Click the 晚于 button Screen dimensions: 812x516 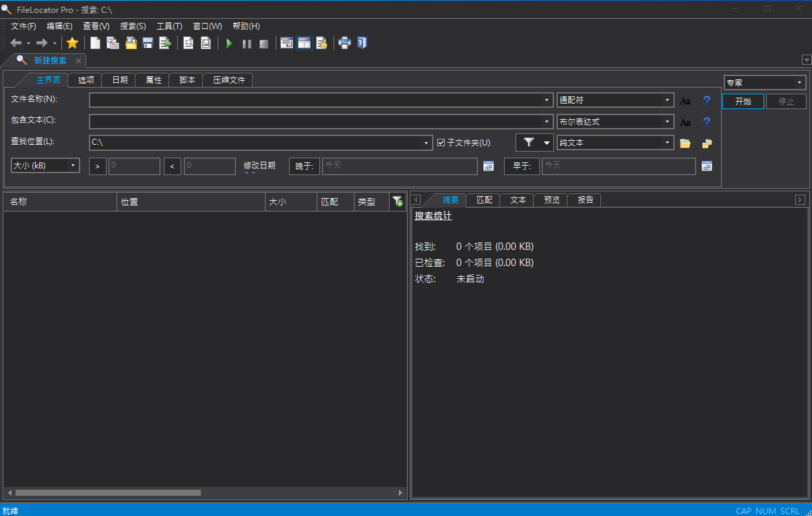click(x=305, y=166)
